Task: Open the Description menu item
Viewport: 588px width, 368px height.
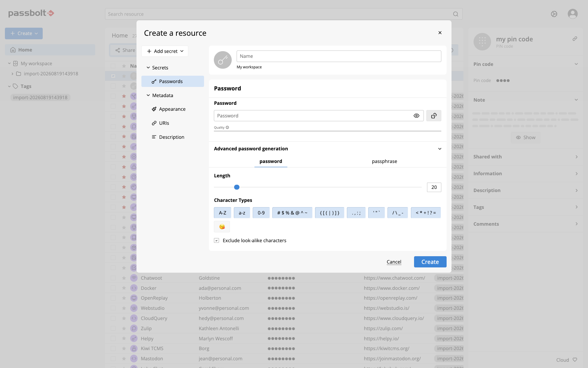Action: pyautogui.click(x=173, y=137)
